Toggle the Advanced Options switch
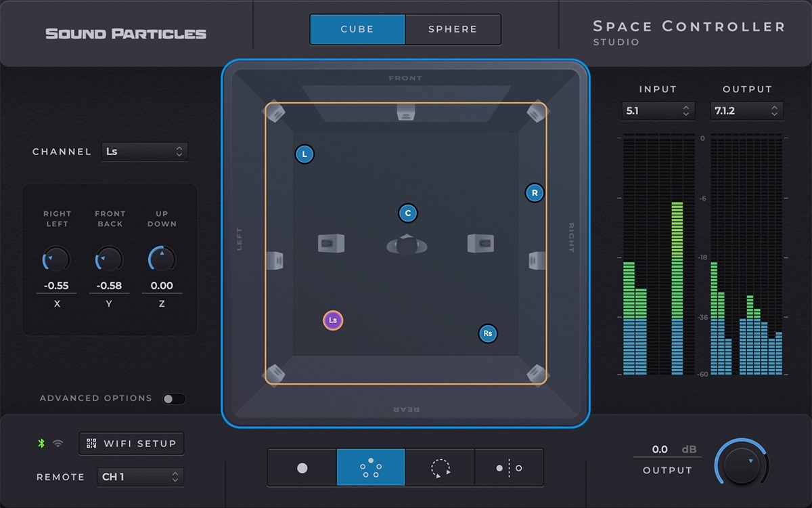This screenshot has height=508, width=812. point(174,399)
